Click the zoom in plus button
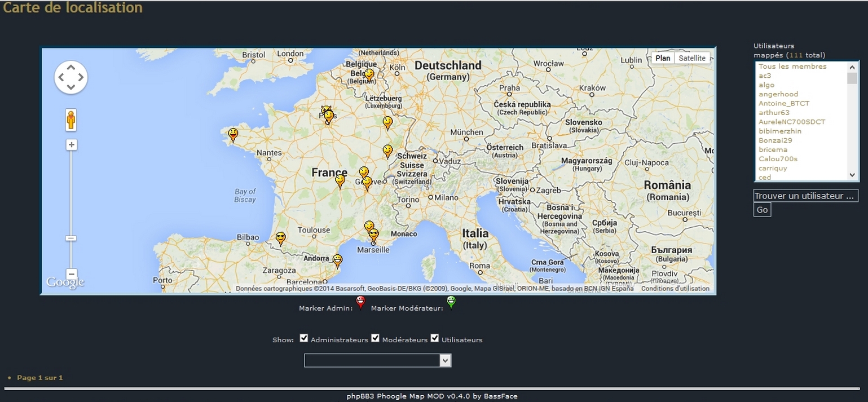This screenshot has width=868, height=402. tap(71, 145)
